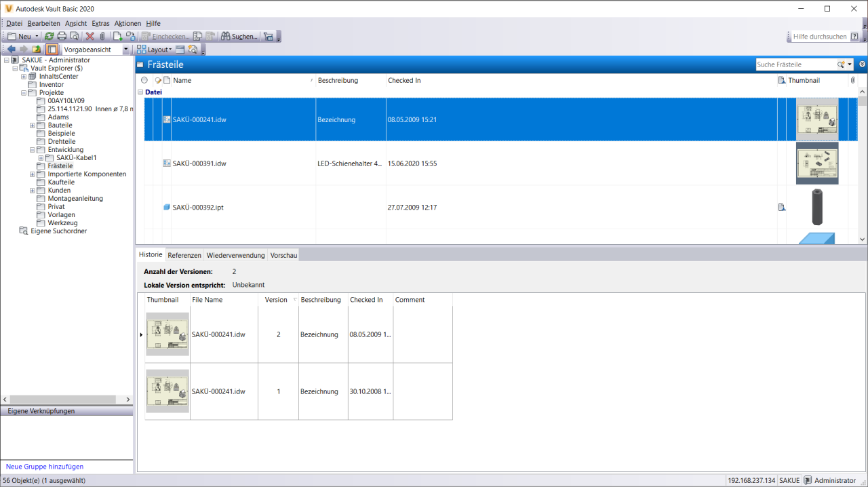
Task: Click the version 2 thumbnail in history
Action: pos(167,334)
